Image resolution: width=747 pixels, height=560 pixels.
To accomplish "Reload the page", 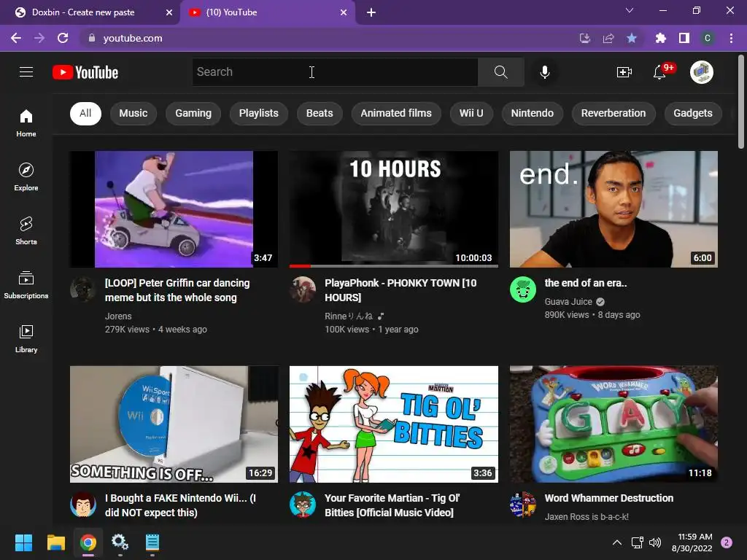I will coord(63,38).
